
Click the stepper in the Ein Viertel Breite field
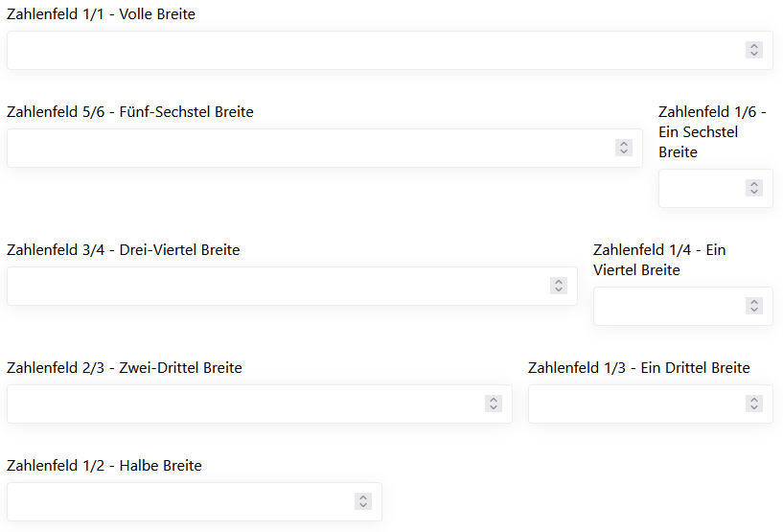pos(754,306)
